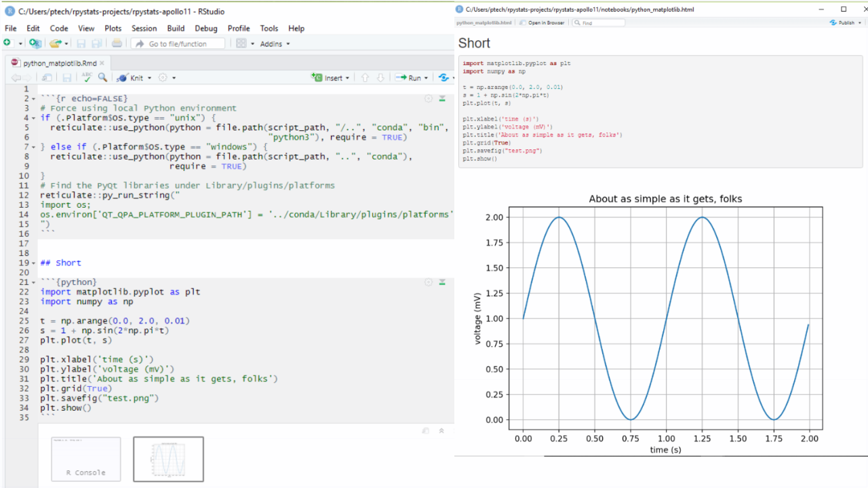Open the Help menu
868x488 pixels.
pos(296,29)
